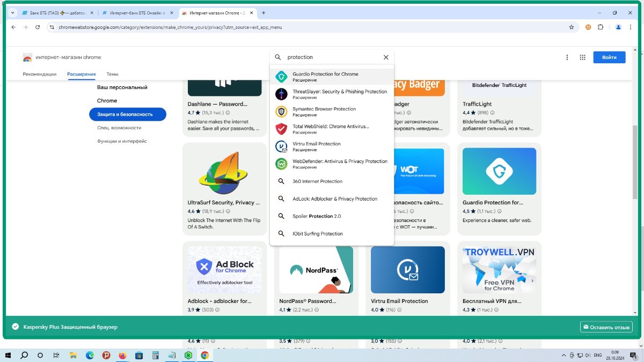Click the Оставить отзыв button

click(x=606, y=327)
